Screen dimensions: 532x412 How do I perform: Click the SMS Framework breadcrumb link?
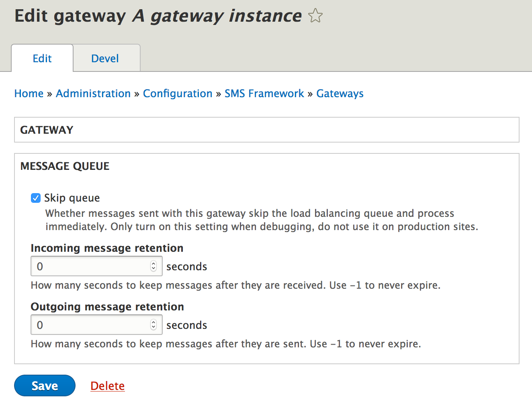(x=264, y=94)
